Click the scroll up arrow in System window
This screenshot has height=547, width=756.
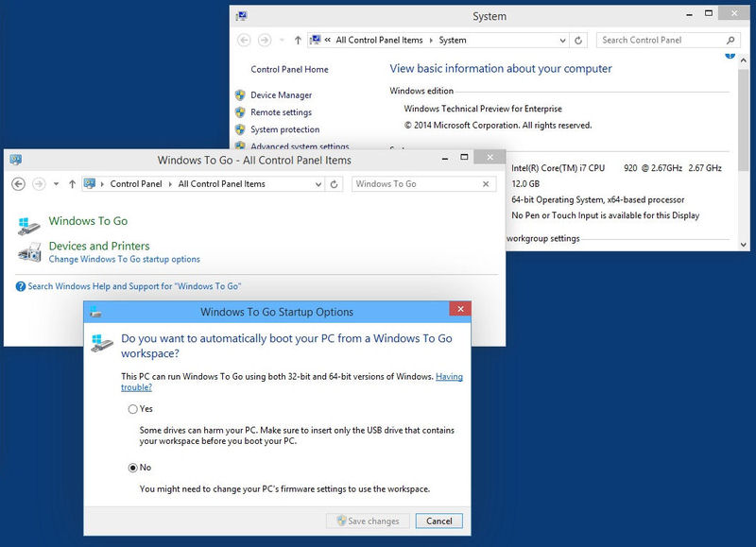pos(744,60)
